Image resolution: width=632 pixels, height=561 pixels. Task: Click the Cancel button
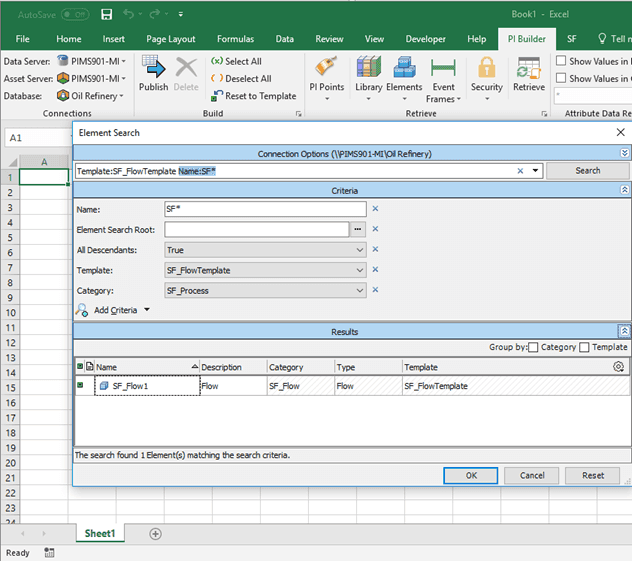pyautogui.click(x=532, y=476)
